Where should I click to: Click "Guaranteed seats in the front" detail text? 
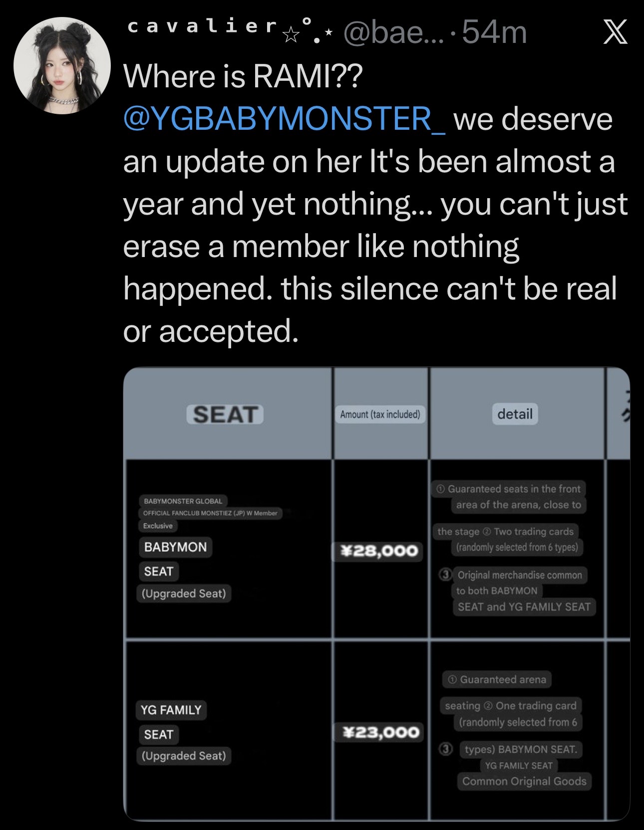click(514, 489)
